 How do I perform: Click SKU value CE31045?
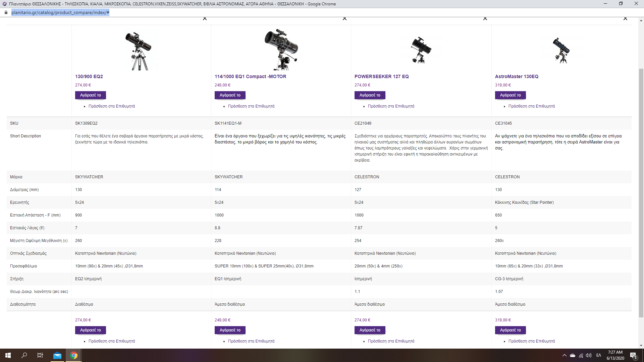tap(503, 123)
